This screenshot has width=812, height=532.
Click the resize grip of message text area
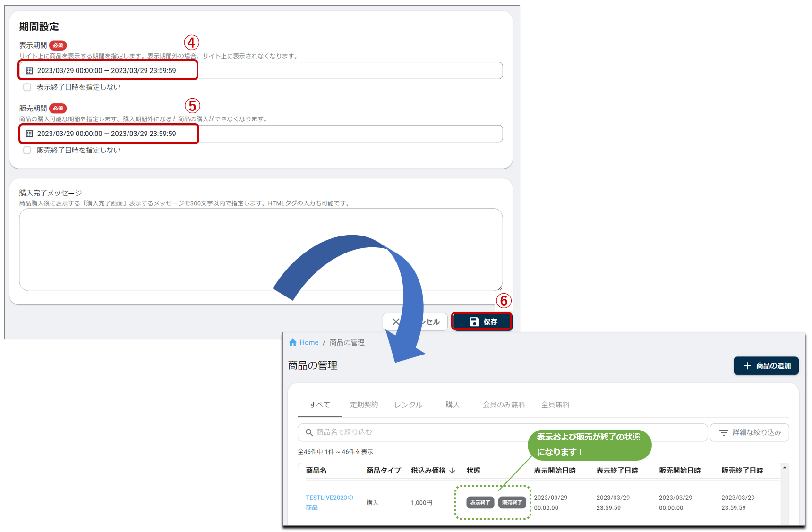point(499,288)
